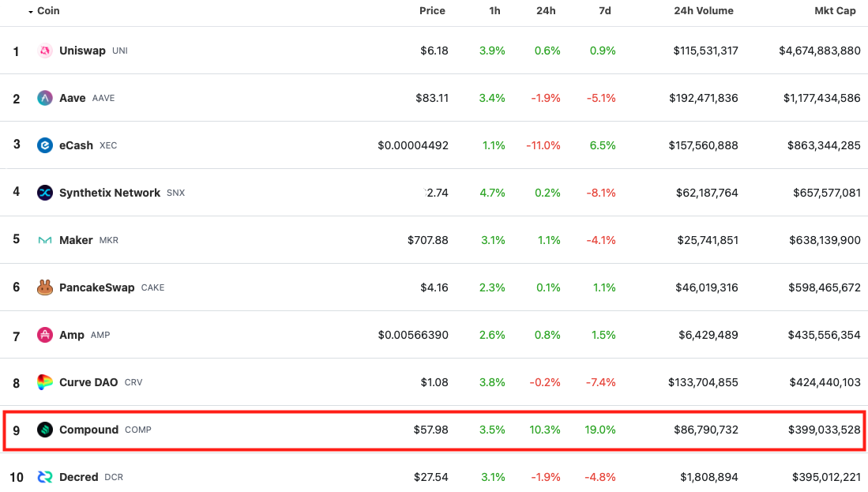Screen dimensions: 868x492
Task: Click the Compound logo icon
Action: [45, 430]
